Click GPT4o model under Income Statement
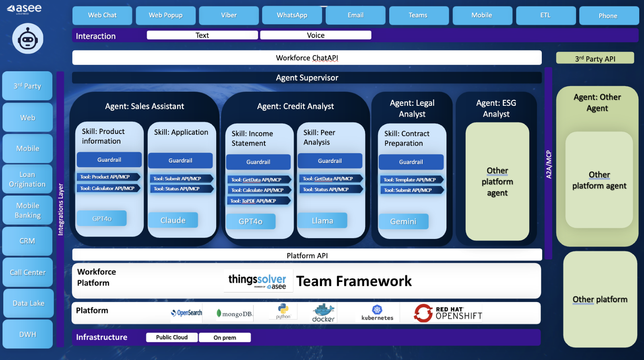Image resolution: width=644 pixels, height=360 pixels. tap(251, 221)
